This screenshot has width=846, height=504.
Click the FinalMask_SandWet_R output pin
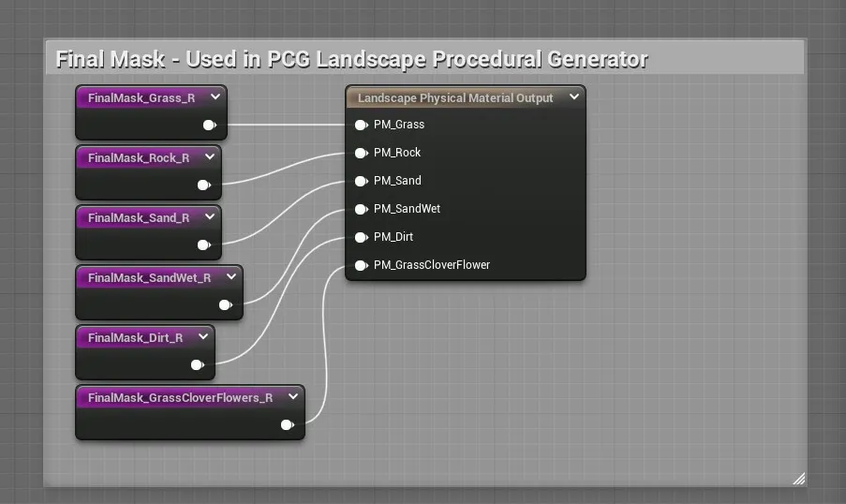pyautogui.click(x=225, y=304)
